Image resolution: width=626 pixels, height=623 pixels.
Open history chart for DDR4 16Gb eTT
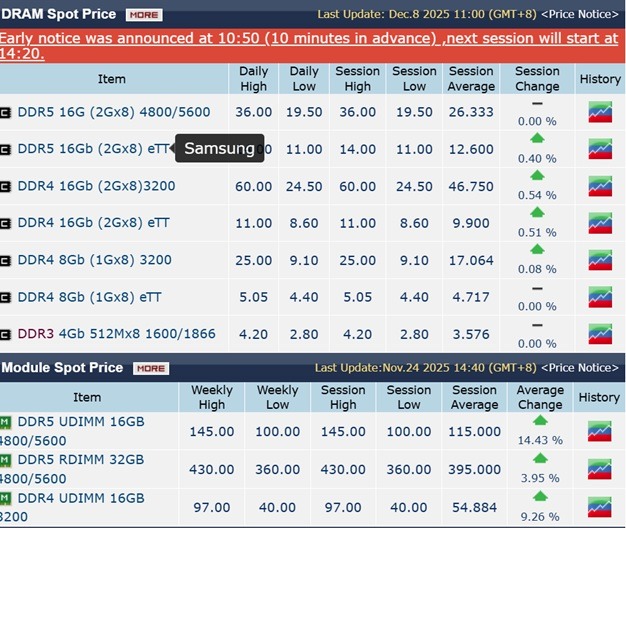[600, 223]
